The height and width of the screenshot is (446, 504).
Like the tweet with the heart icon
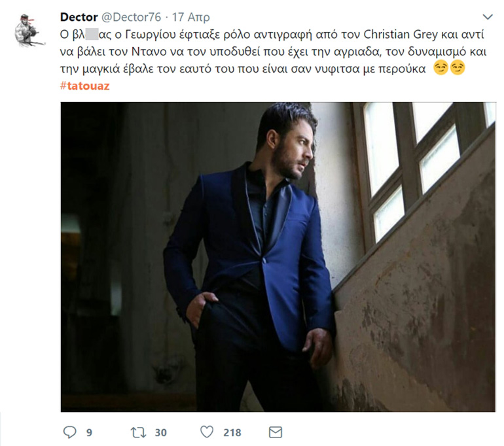pos(207,432)
